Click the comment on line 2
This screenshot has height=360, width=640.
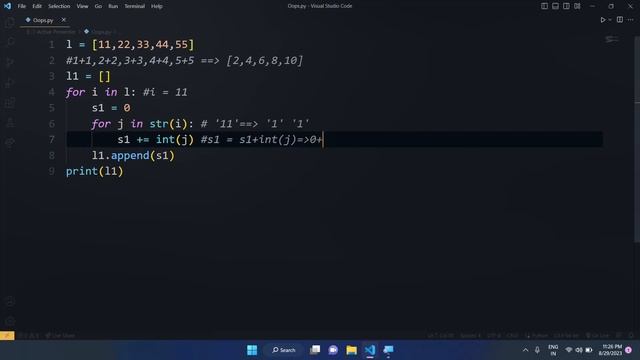coord(184,60)
